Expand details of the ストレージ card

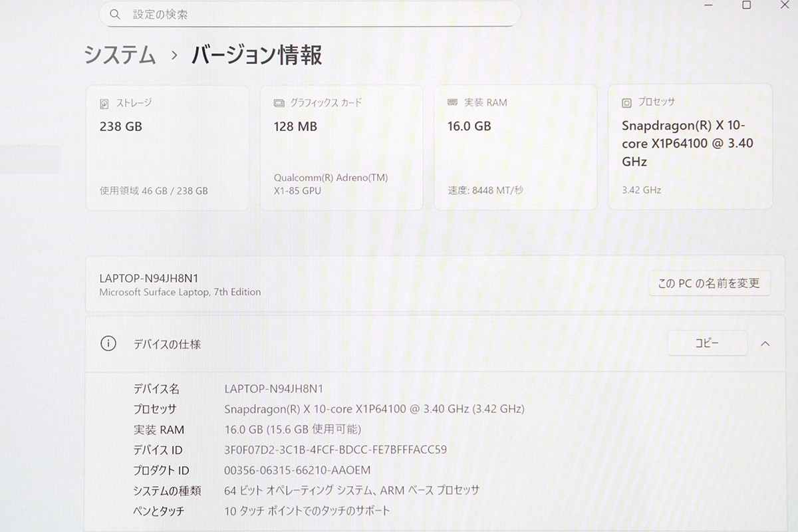coord(168,146)
